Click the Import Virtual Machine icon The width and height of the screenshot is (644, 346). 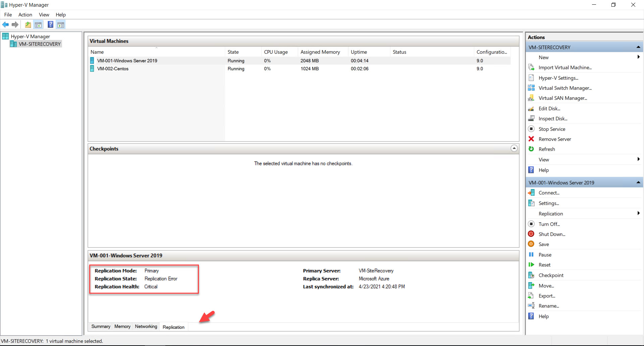coord(531,67)
